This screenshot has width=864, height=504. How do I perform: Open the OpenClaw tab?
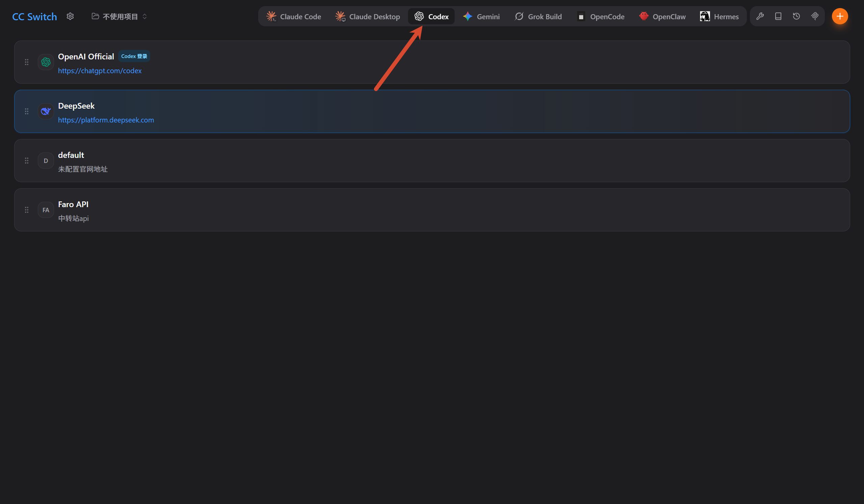pyautogui.click(x=662, y=17)
